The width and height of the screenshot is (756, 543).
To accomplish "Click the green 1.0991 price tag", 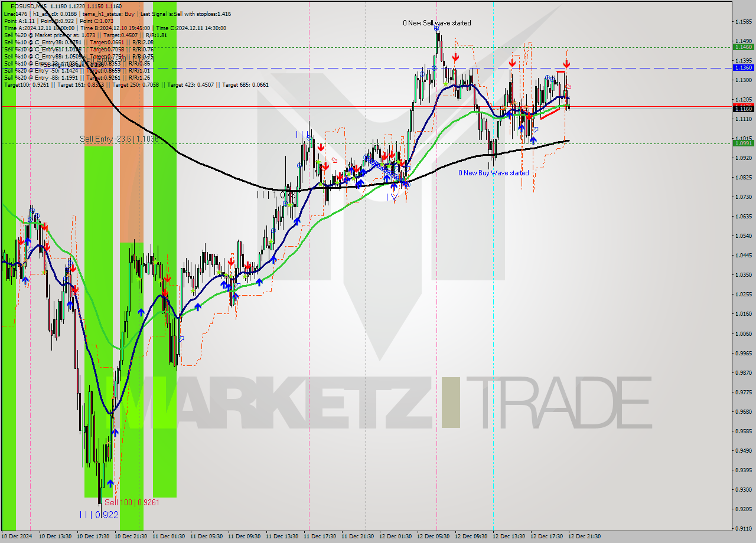I will coord(743,143).
